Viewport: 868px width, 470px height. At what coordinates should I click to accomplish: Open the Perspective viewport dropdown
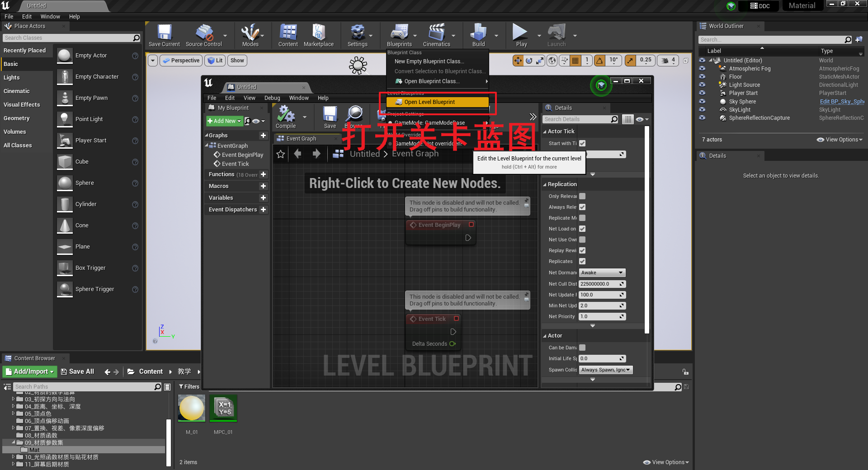[x=181, y=60]
